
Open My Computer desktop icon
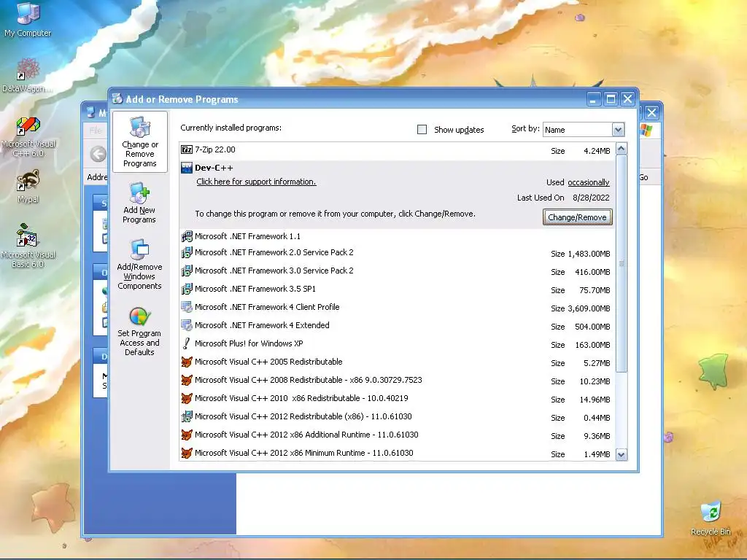click(28, 19)
